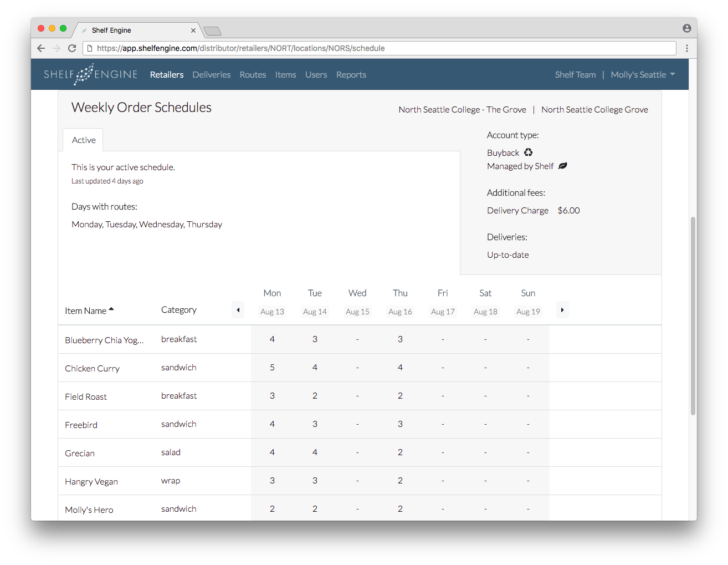Select the Field Roast item

pyautogui.click(x=86, y=397)
